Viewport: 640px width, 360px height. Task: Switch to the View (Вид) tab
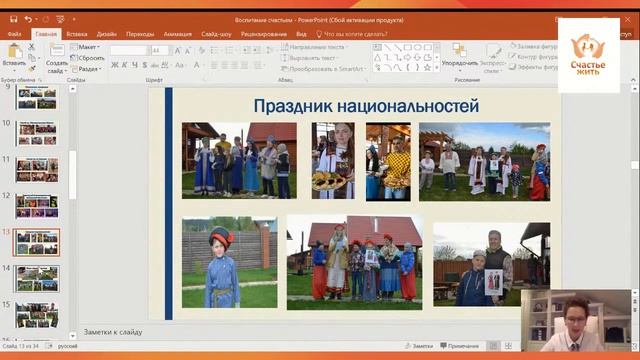pos(301,34)
